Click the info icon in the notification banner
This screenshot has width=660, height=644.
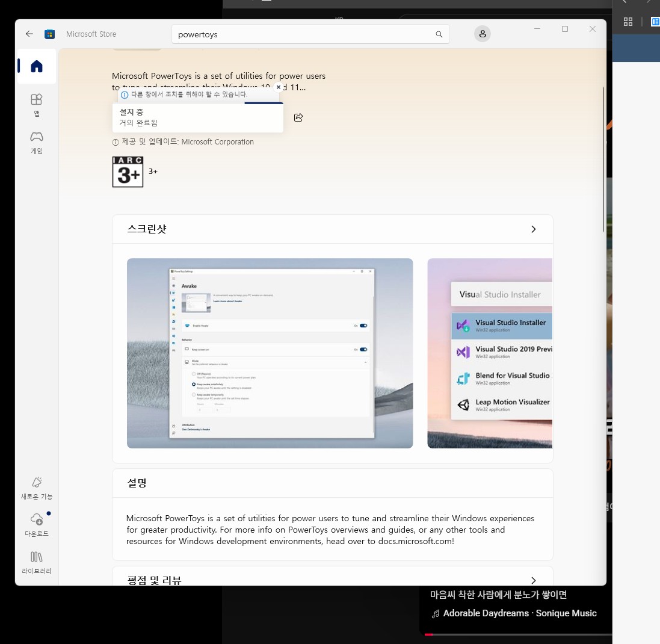[x=125, y=94]
